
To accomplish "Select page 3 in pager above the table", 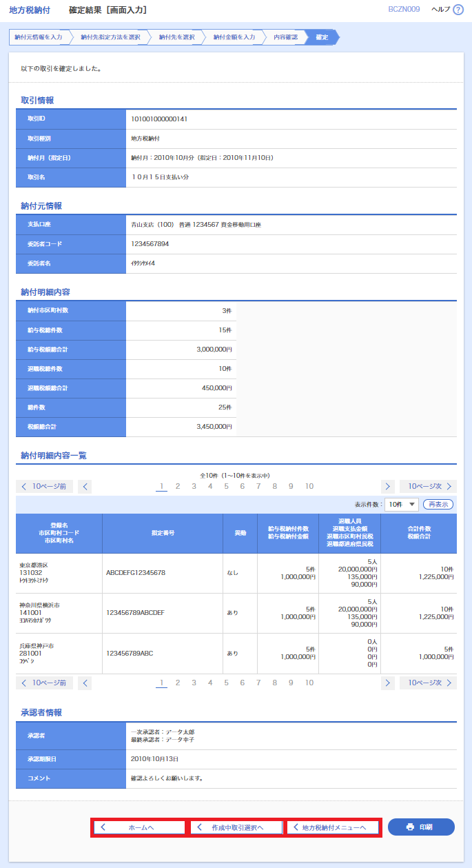I will 194,487.
